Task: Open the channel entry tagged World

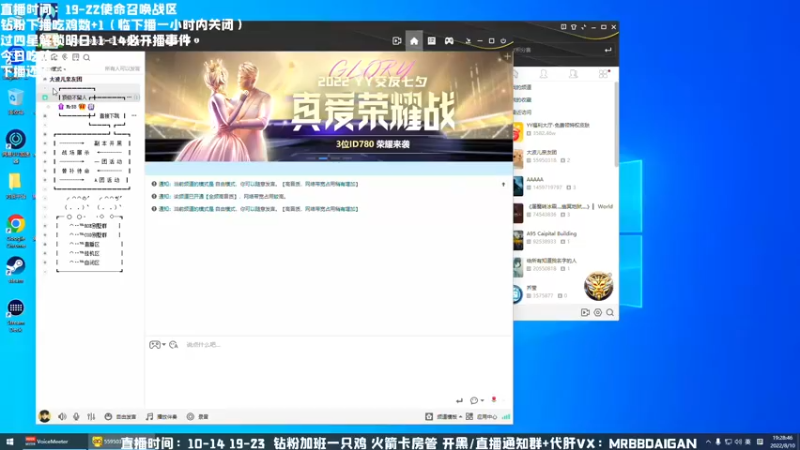Action: (x=564, y=211)
